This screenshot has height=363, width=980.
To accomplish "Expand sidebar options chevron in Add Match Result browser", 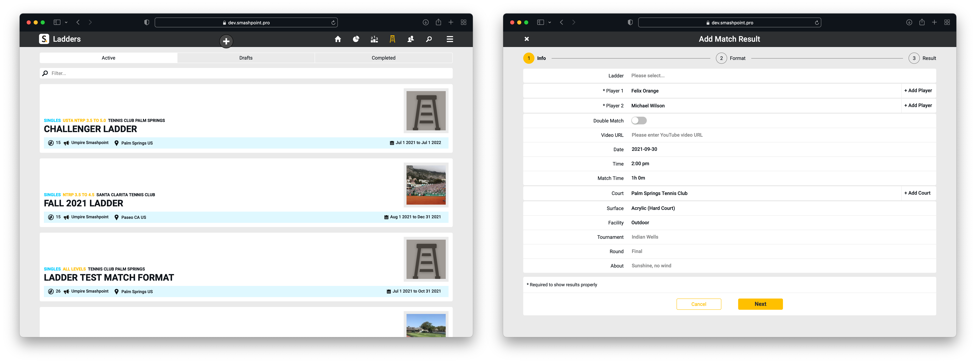I will pyautogui.click(x=550, y=22).
